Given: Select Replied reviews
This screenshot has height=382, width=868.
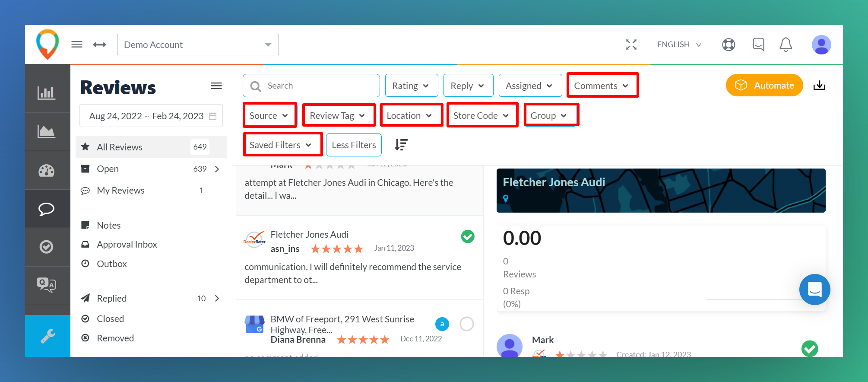Looking at the screenshot, I should [111, 298].
